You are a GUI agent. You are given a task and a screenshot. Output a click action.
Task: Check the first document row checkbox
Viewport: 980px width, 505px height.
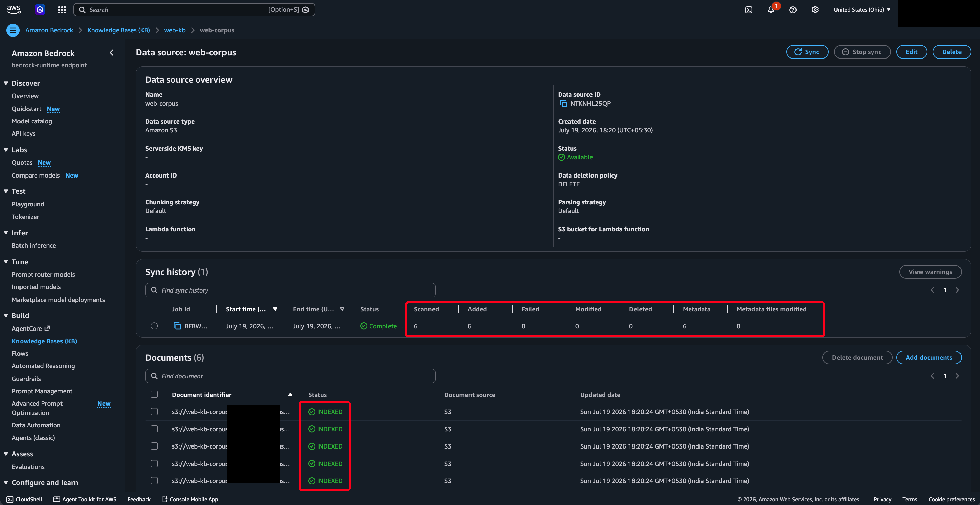154,412
